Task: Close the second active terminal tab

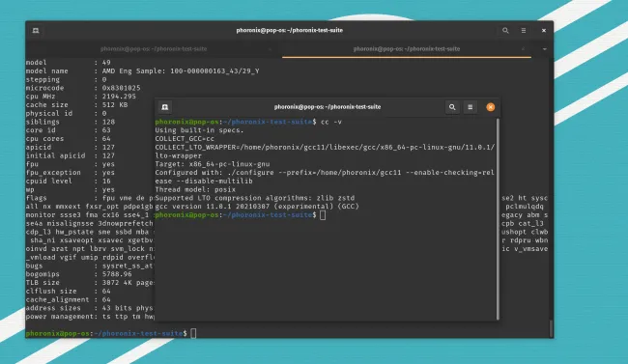Action: click(x=523, y=49)
